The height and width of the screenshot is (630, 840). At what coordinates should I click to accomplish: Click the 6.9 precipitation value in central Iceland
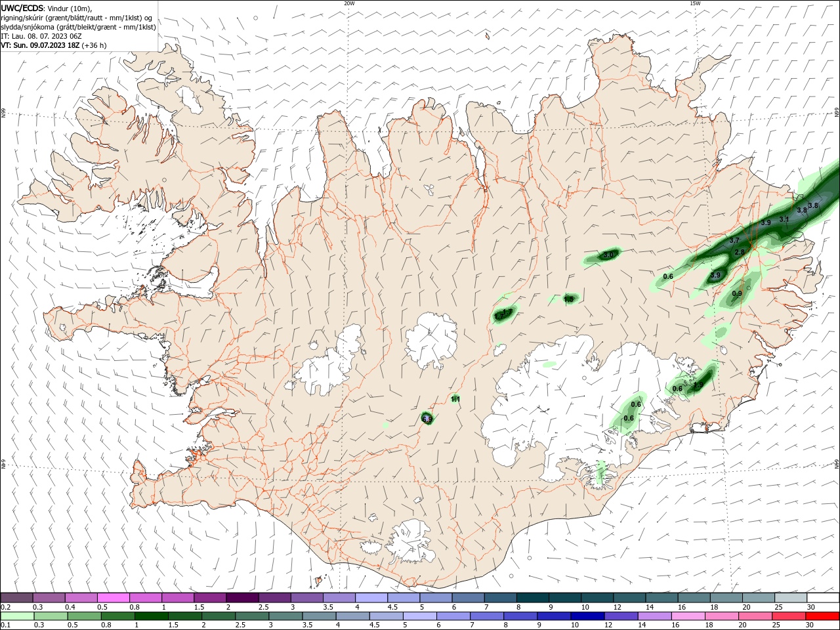click(427, 419)
